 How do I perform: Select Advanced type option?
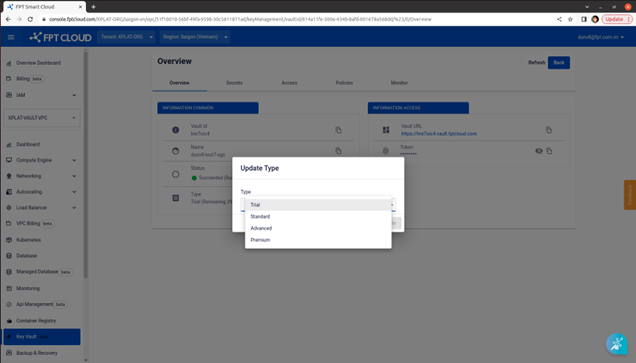pos(318,228)
